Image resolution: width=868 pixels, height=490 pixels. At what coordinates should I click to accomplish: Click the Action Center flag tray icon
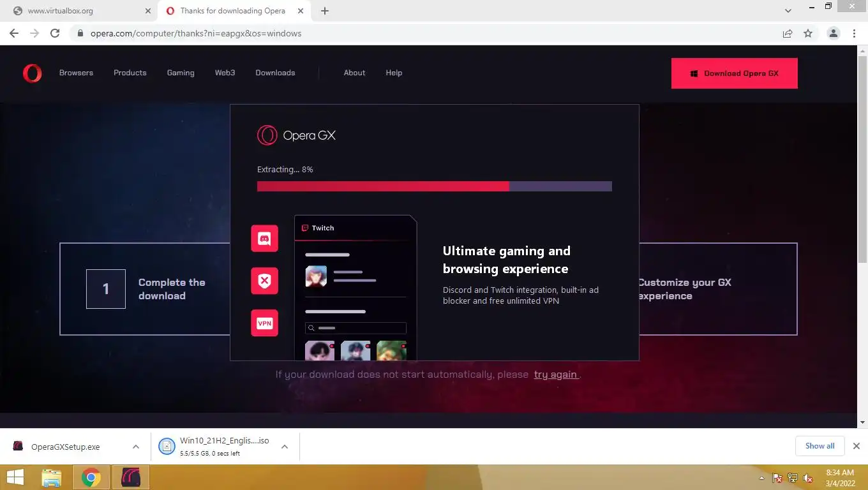777,478
